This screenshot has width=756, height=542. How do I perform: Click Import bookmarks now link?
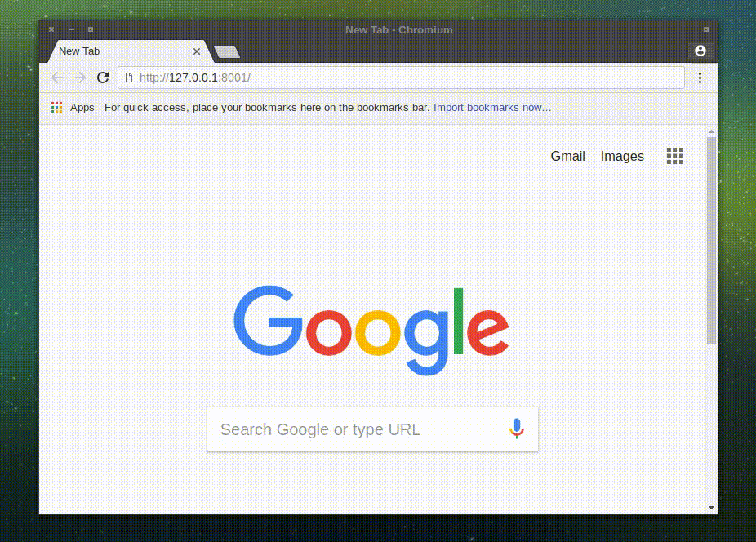click(x=492, y=108)
